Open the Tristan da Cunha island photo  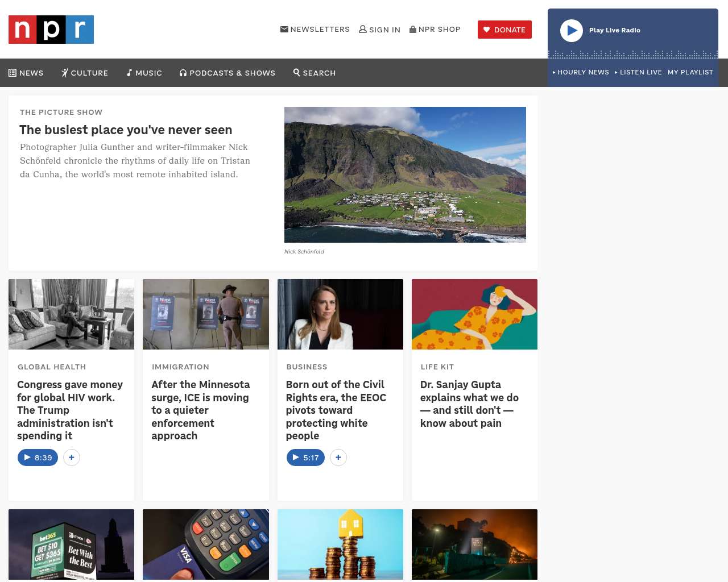coord(405,174)
